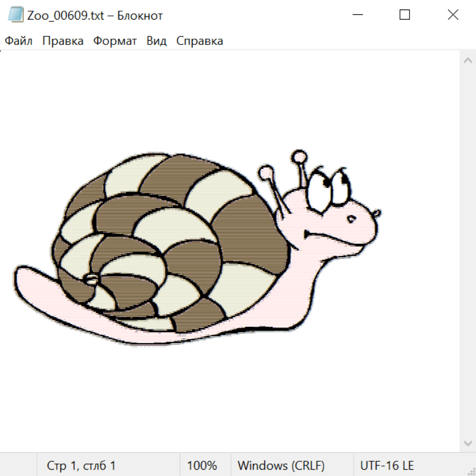This screenshot has height=476, width=476.
Task: Close the Zoo_00609.txt window
Action: 453,15
